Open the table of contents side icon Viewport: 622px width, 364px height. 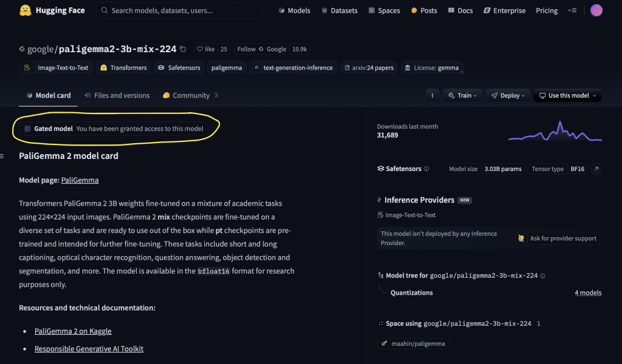tap(2, 156)
